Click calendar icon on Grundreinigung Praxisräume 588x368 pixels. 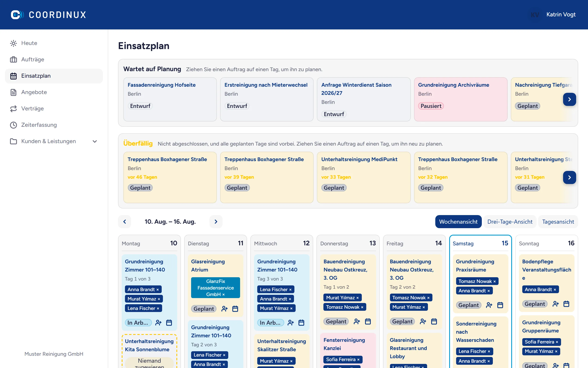point(500,305)
